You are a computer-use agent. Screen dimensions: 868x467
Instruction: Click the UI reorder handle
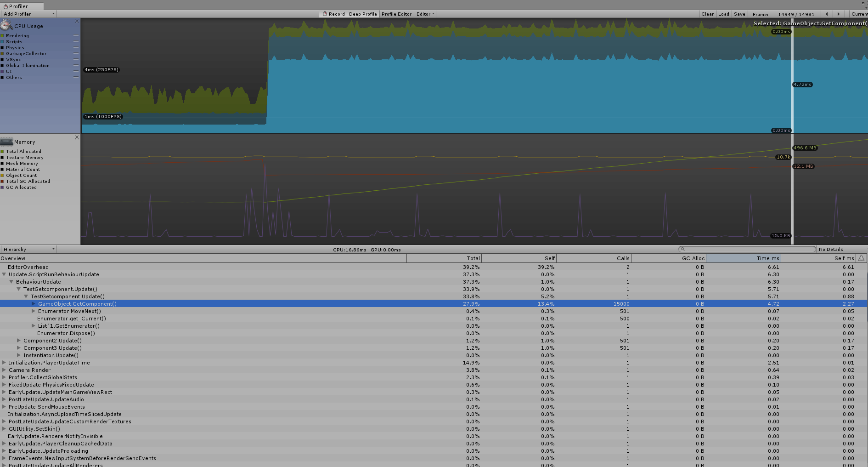(76, 71)
